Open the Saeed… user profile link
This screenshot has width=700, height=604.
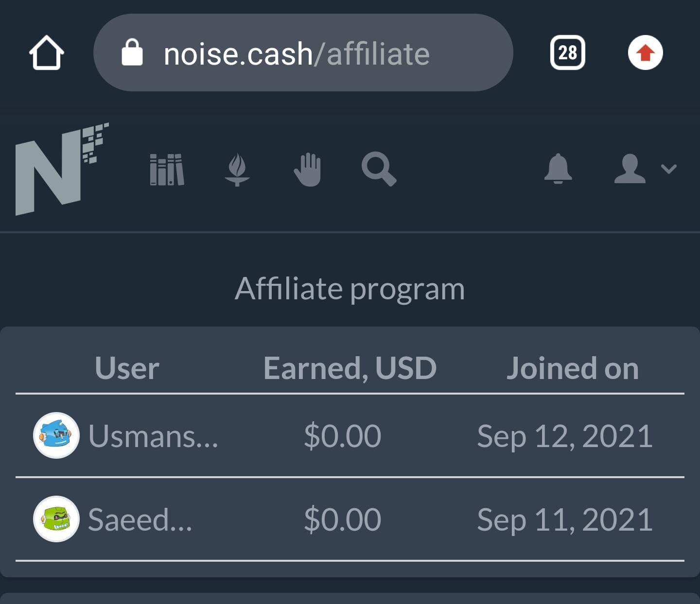tap(140, 519)
